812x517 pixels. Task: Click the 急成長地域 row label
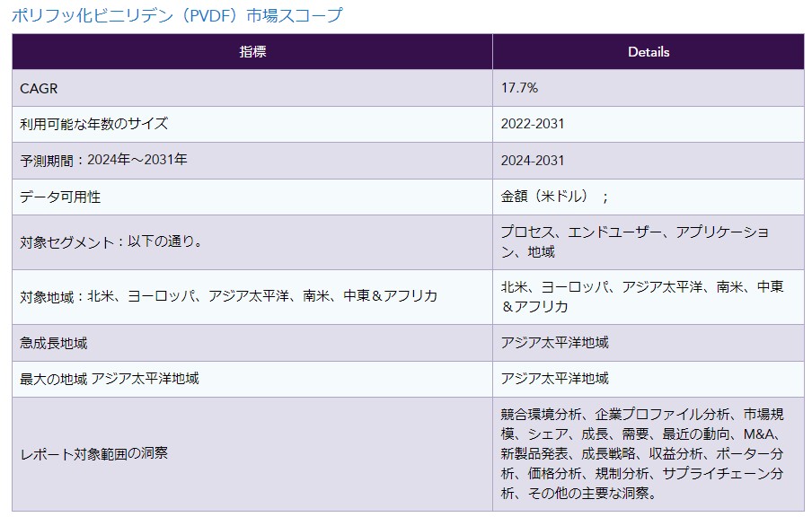pyautogui.click(x=54, y=343)
